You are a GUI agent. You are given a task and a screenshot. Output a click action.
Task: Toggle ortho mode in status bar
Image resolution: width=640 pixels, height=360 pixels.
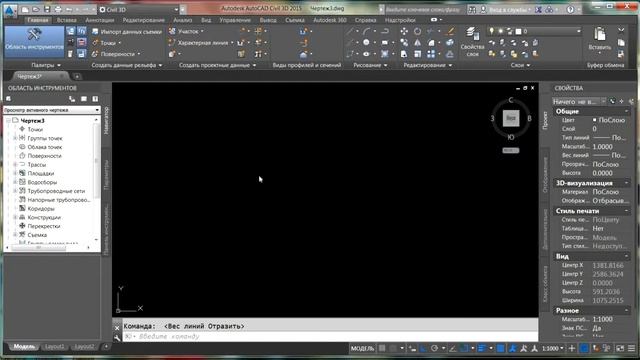pyautogui.click(x=423, y=348)
